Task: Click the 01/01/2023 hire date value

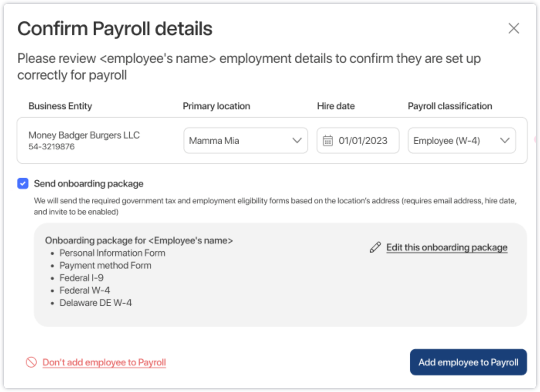Action: 363,141
